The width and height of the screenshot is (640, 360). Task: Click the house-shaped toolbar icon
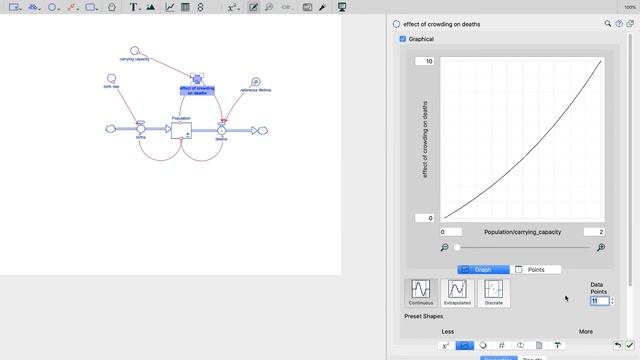point(111,7)
